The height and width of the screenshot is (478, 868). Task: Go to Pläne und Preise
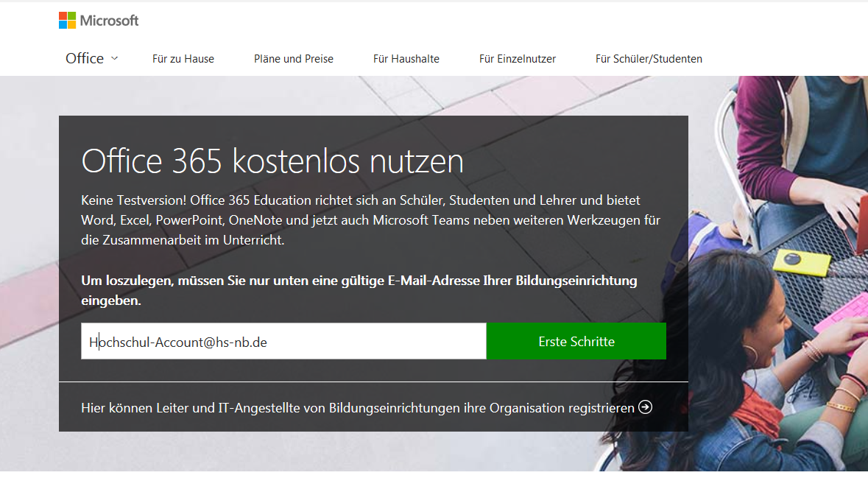point(294,59)
